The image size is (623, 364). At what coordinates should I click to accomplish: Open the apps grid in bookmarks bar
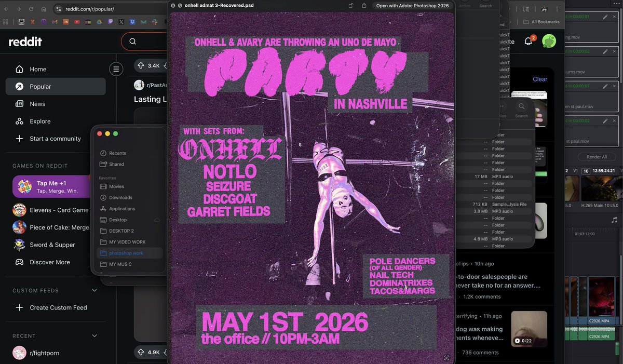[6, 22]
